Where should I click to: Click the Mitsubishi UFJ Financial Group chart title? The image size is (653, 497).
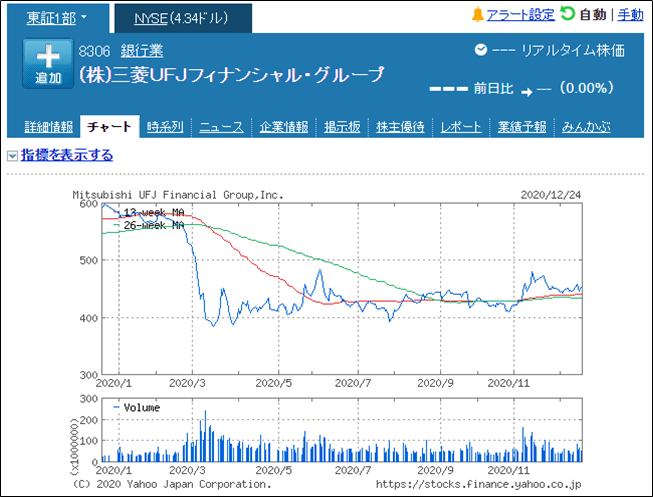tap(178, 195)
